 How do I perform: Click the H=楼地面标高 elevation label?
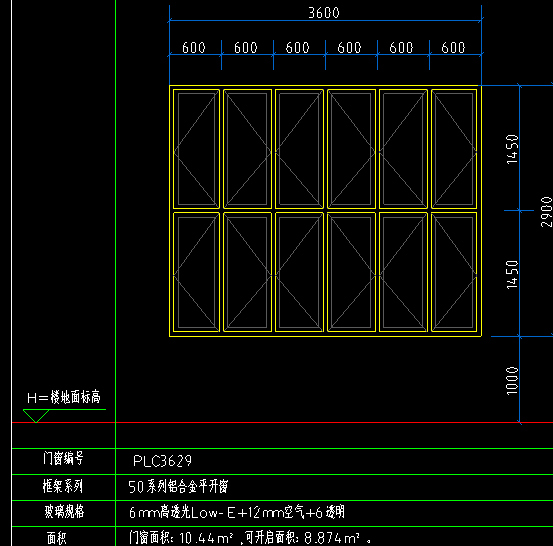click(x=64, y=398)
